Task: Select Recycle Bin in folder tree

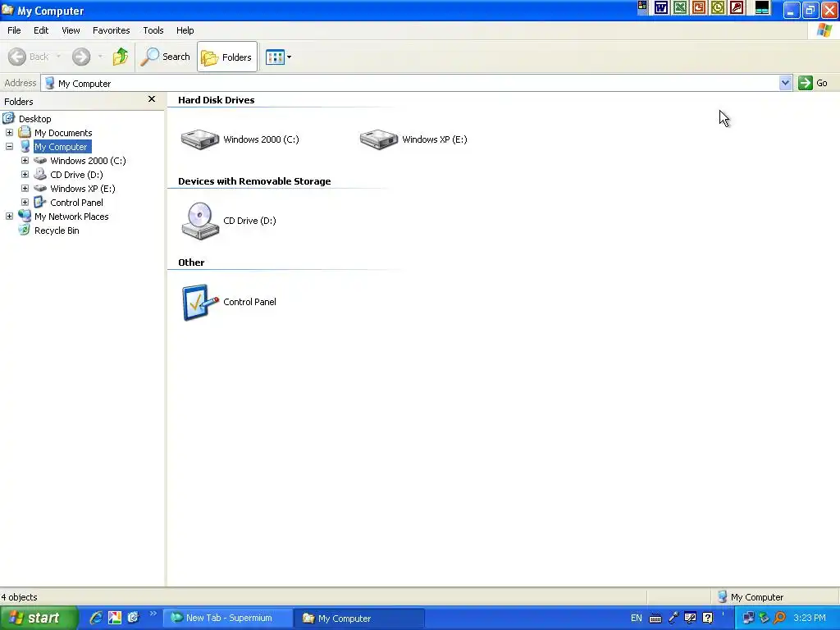Action: pyautogui.click(x=57, y=231)
